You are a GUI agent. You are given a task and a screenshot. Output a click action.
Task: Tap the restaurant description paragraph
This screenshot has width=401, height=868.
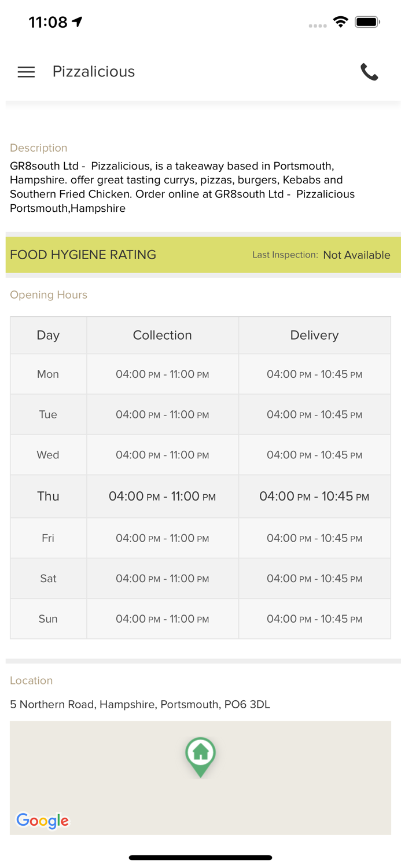coord(182,187)
